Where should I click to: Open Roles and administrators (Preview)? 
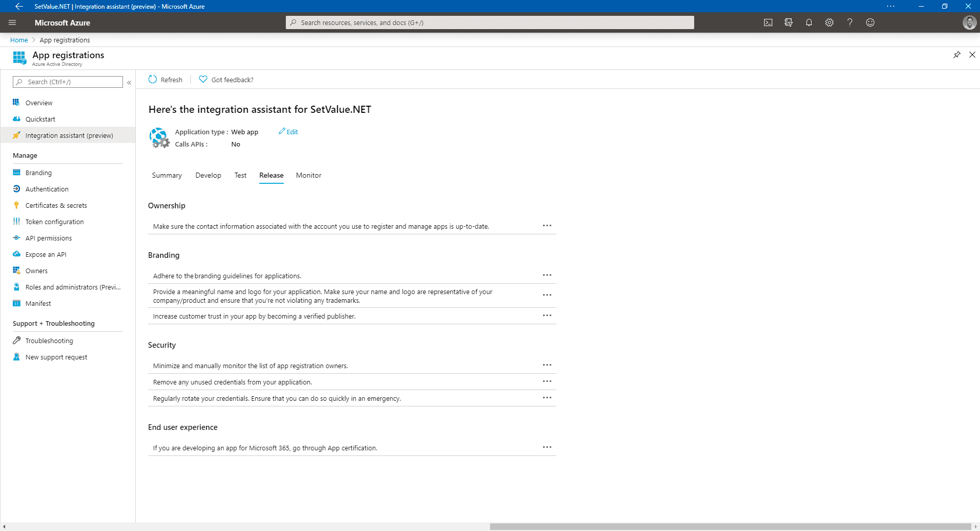(x=73, y=287)
